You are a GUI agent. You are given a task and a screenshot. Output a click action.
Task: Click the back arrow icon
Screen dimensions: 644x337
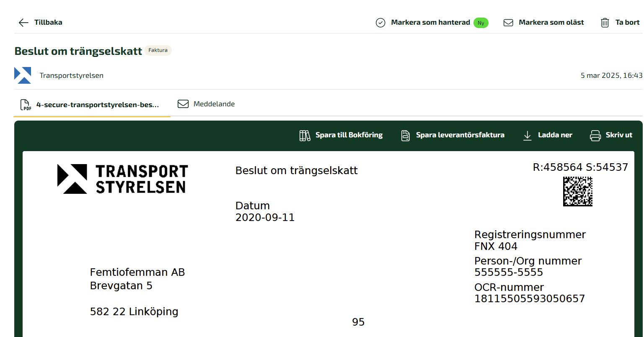(x=23, y=23)
